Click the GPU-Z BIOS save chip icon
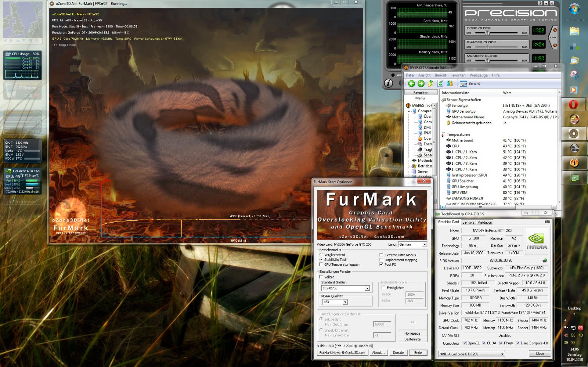The image size is (588, 367). point(545,260)
